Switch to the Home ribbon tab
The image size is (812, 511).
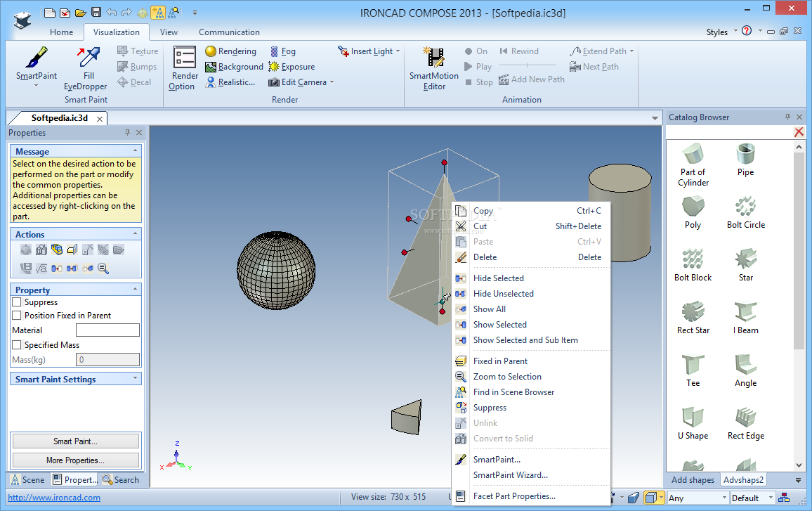coord(62,32)
